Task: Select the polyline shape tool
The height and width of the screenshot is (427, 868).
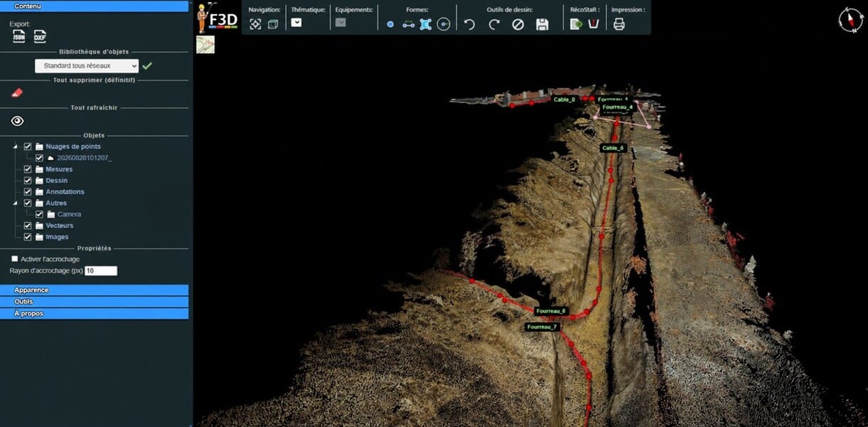Action: tap(409, 24)
